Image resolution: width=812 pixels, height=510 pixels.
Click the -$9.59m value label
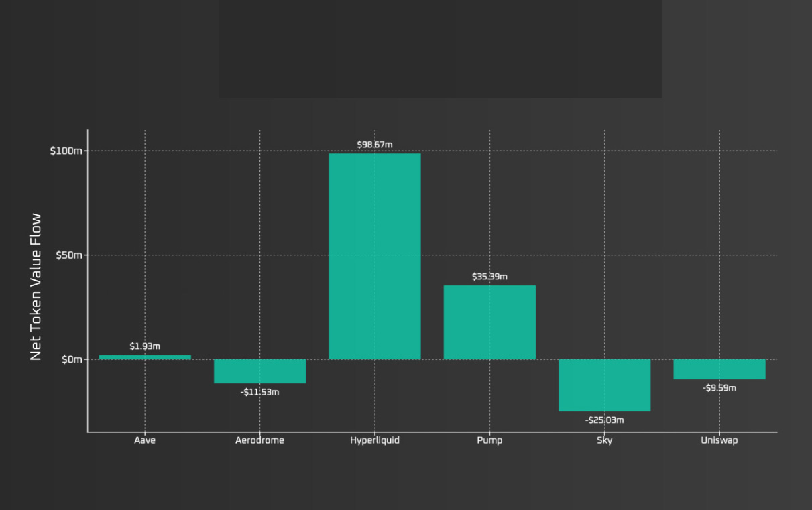pos(719,388)
